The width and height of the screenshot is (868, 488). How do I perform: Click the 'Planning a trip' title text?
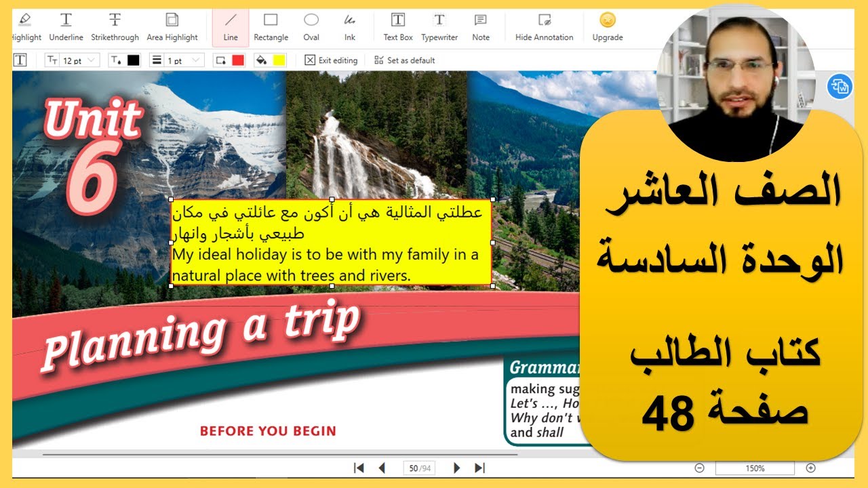201,337
